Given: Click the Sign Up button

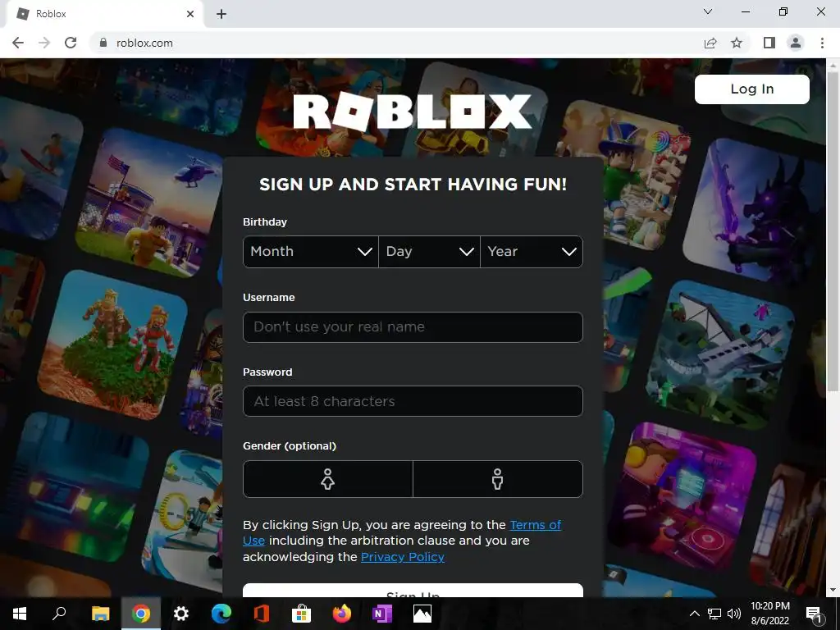Looking at the screenshot, I should coord(413,591).
